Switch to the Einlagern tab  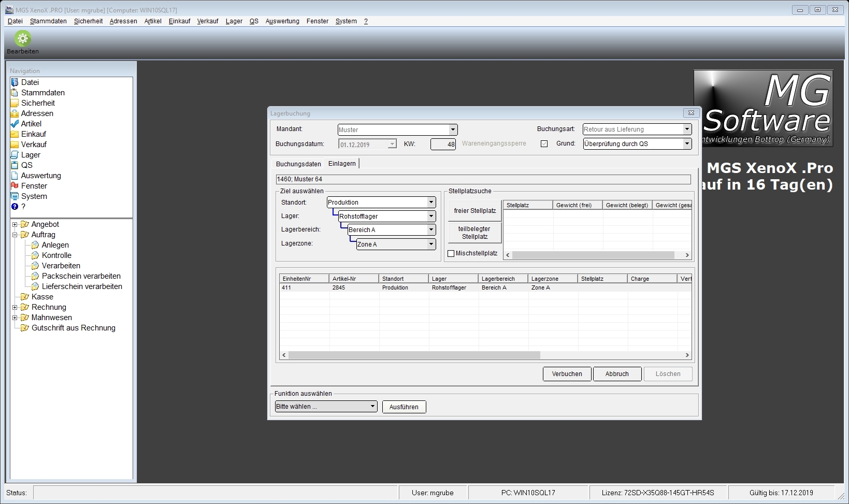pos(342,164)
